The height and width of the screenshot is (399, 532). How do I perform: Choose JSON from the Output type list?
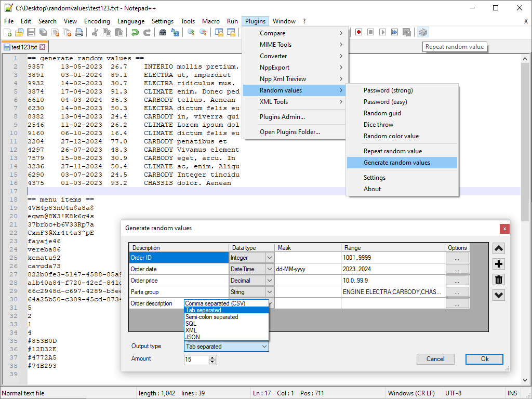pyautogui.click(x=193, y=337)
